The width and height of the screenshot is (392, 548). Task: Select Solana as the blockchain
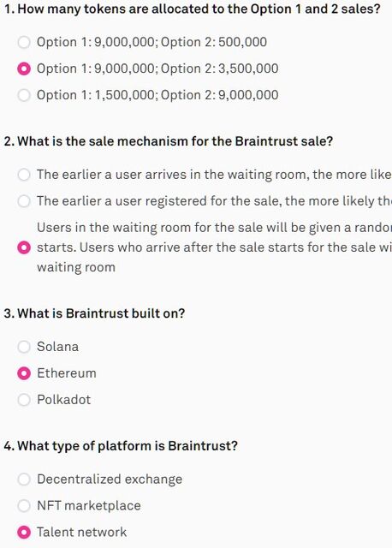[x=24, y=347]
